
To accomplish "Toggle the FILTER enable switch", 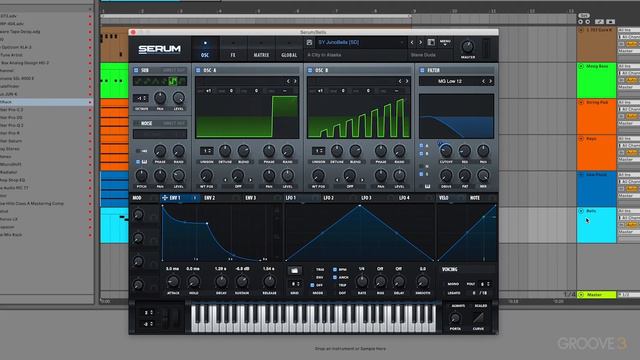I will pyautogui.click(x=422, y=70).
